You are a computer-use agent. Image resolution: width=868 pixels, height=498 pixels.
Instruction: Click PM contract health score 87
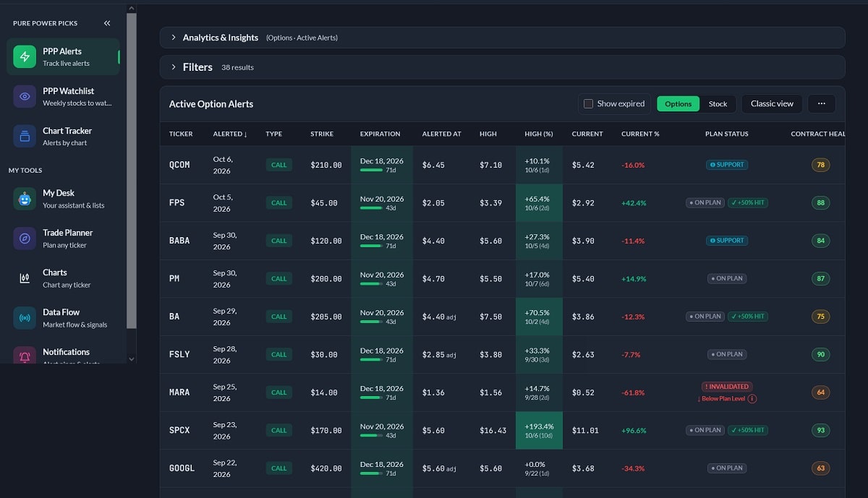tap(820, 278)
